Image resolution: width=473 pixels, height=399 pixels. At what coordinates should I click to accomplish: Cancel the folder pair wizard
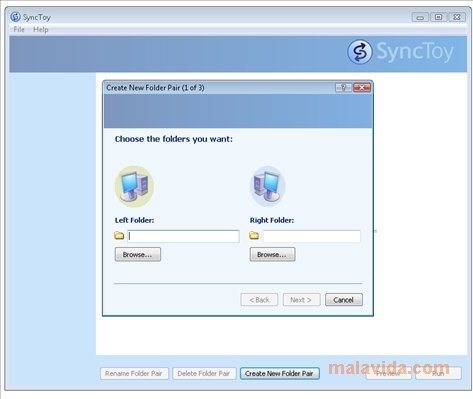[x=344, y=300]
